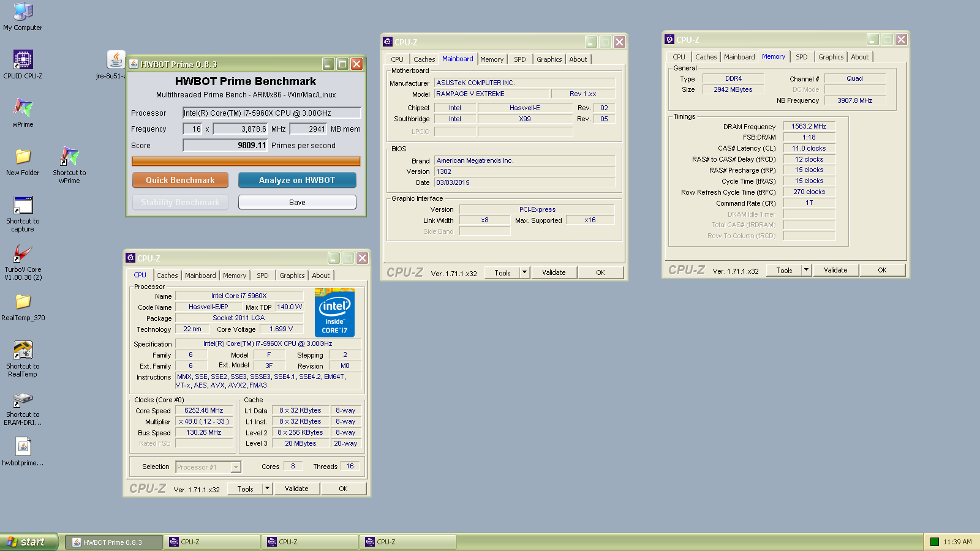Click the Frequency field showing 3,878.6
Viewport: 980px width, 551px height.
pos(241,129)
